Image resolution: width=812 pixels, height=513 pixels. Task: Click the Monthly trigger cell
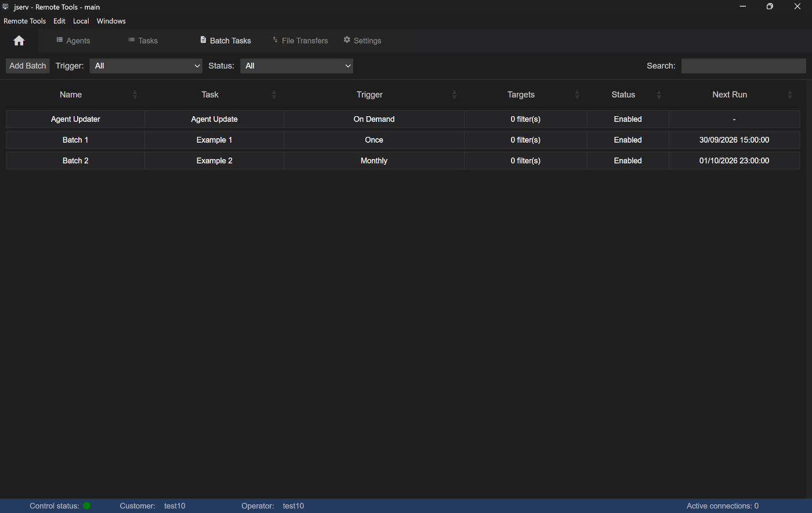click(374, 161)
